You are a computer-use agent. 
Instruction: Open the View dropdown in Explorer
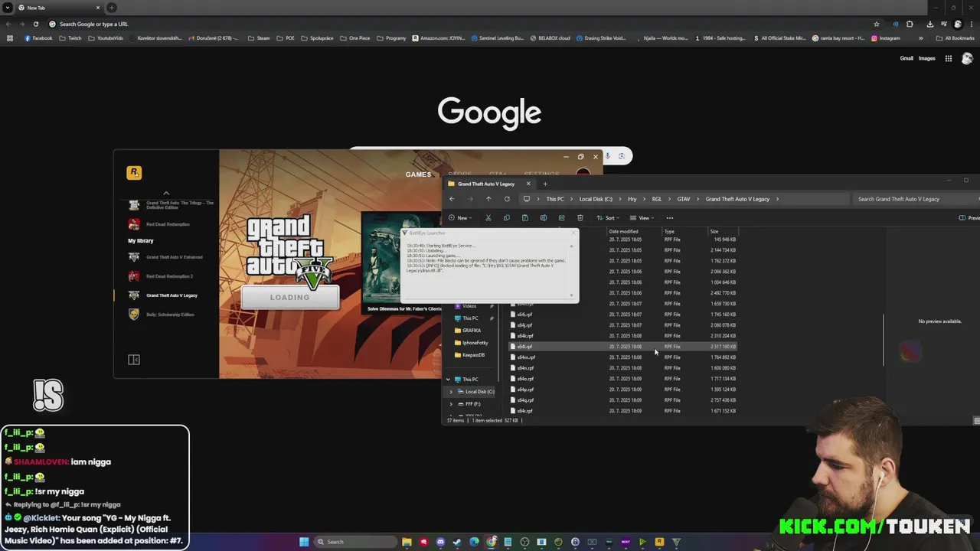click(x=642, y=218)
